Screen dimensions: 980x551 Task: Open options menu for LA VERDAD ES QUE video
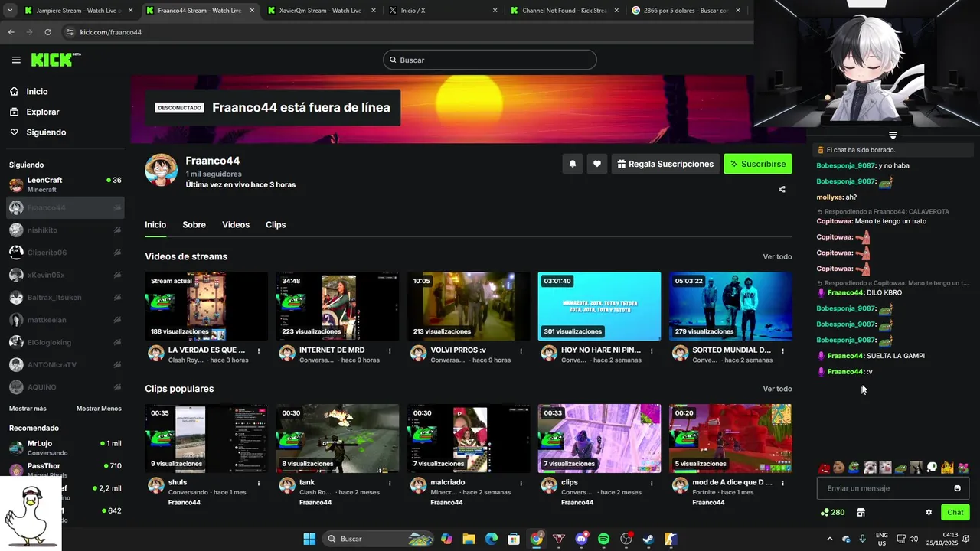(x=259, y=350)
